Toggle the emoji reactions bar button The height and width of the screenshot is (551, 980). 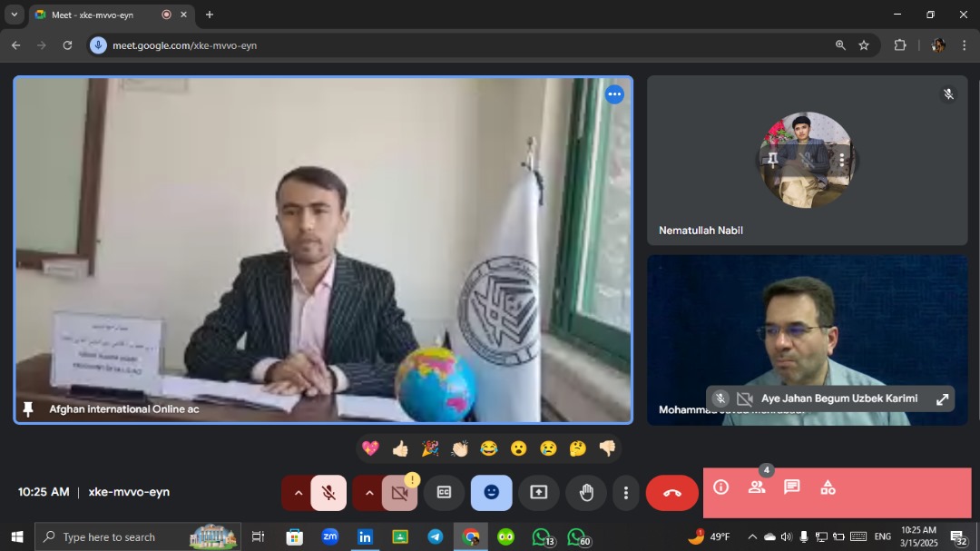pyautogui.click(x=491, y=492)
